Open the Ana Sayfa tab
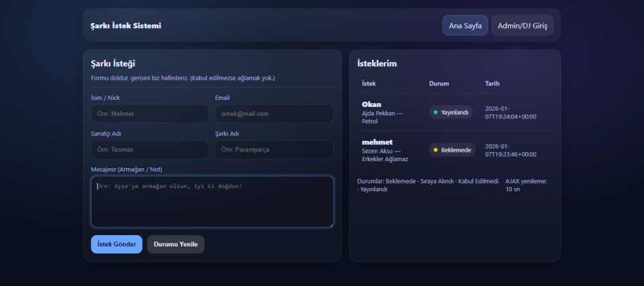 tap(465, 26)
